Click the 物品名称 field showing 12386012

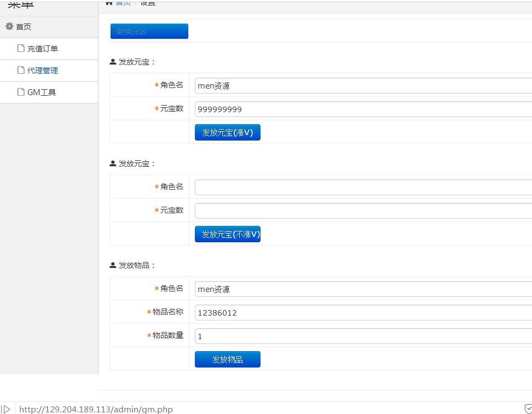(x=362, y=312)
